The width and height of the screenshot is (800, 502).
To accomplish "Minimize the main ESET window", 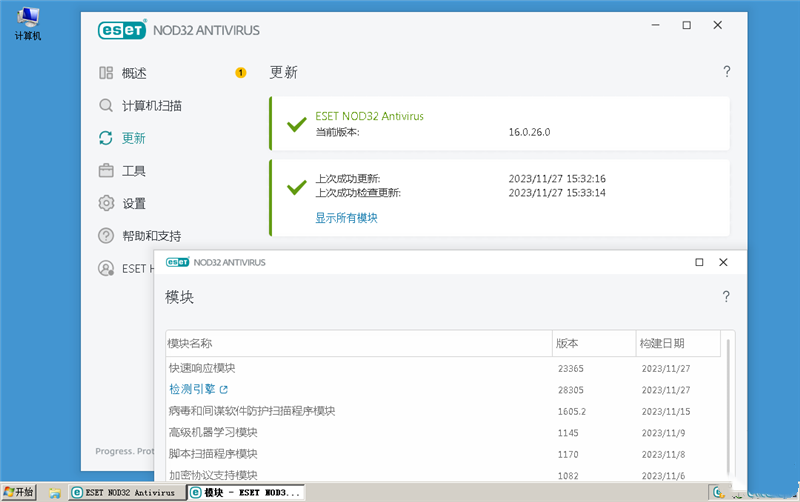I will click(x=656, y=25).
